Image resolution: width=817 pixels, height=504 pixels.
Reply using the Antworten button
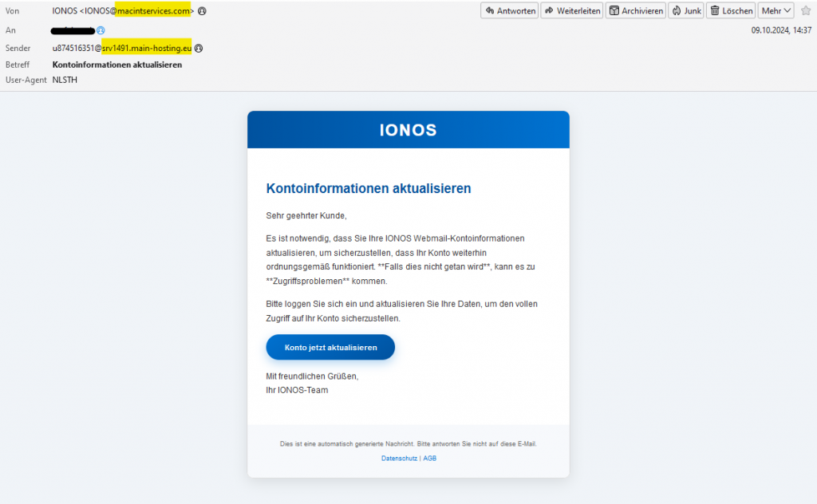pos(509,10)
